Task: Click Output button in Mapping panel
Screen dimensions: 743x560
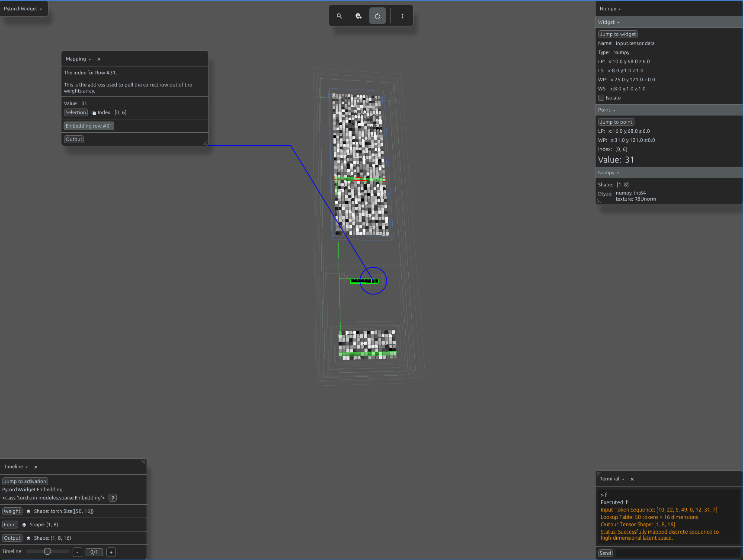Action: click(74, 139)
